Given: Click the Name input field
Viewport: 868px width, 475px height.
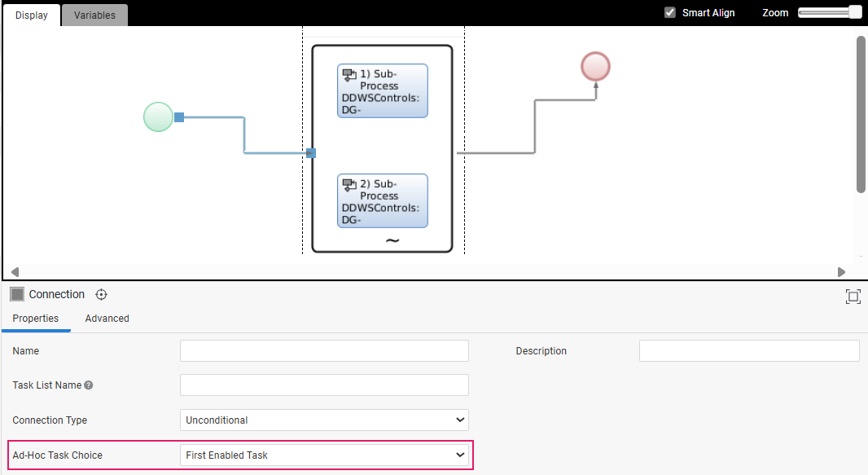Looking at the screenshot, I should click(x=324, y=351).
